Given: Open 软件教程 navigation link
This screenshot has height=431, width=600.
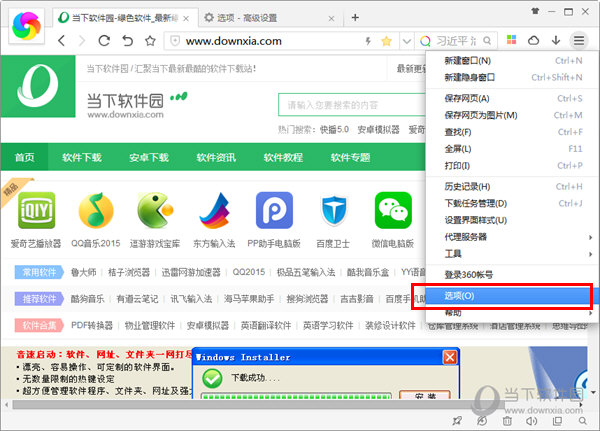Looking at the screenshot, I should coord(283,157).
